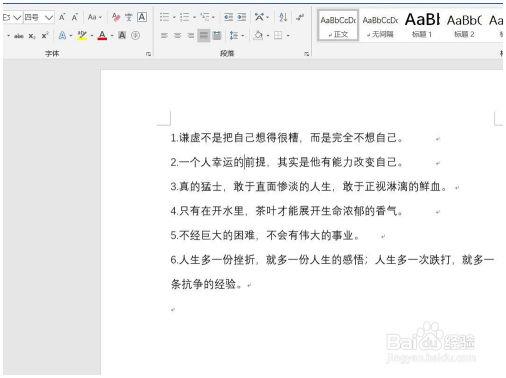
Task: Select the 正文 style
Action: (x=338, y=25)
